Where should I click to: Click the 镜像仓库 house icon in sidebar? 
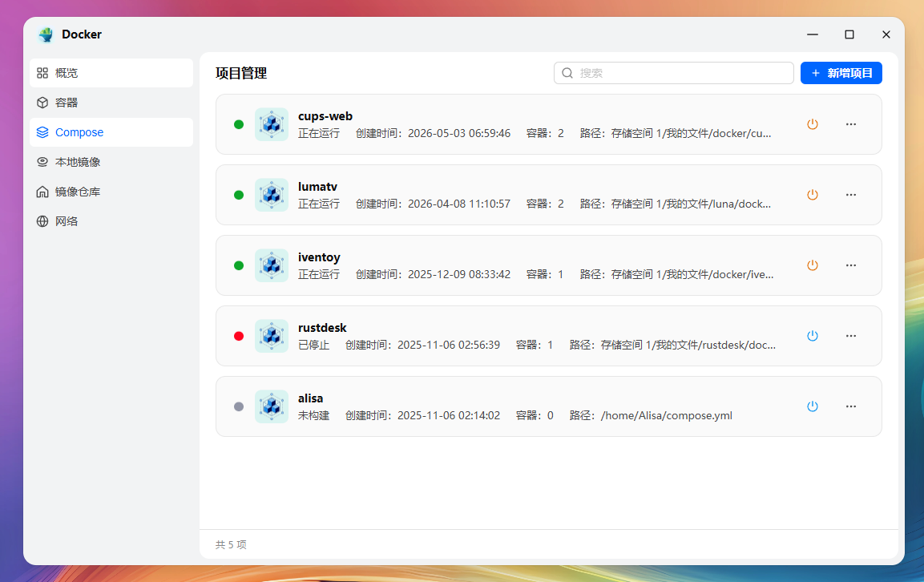pos(42,192)
